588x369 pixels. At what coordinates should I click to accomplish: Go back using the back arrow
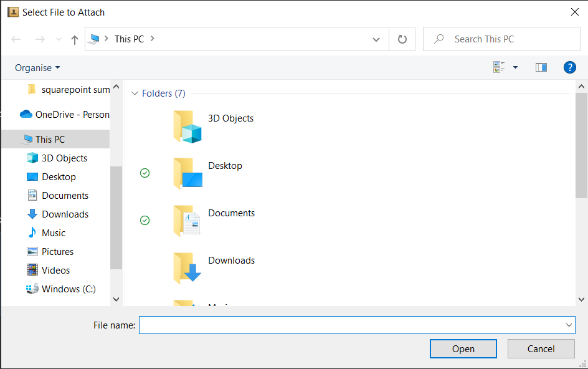pos(16,39)
